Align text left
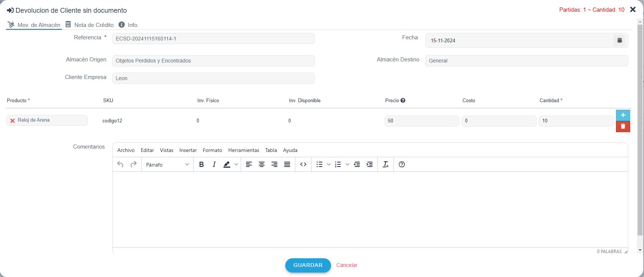644x277 pixels. tap(249, 164)
